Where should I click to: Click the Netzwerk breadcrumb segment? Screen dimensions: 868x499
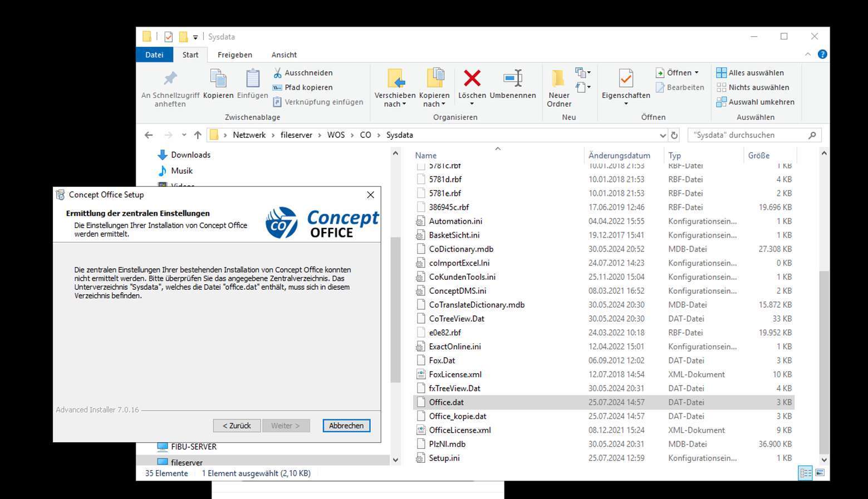tap(249, 135)
